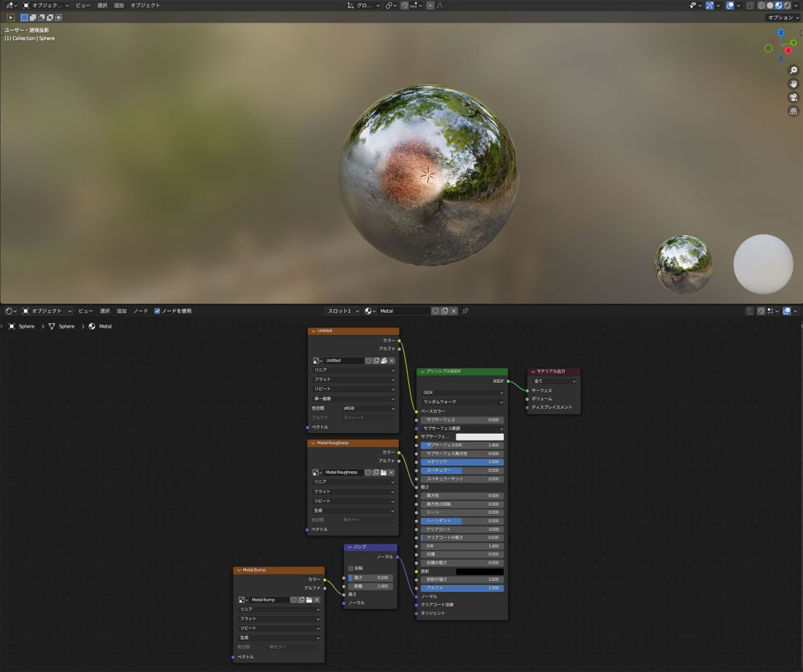Open the ノード menu in node editor
This screenshot has height=672, width=803.
pos(141,311)
